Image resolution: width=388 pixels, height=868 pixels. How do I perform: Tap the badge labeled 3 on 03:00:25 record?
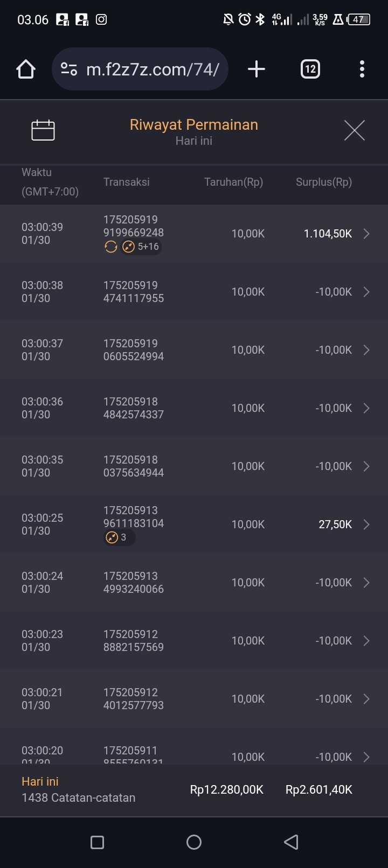coord(119,537)
